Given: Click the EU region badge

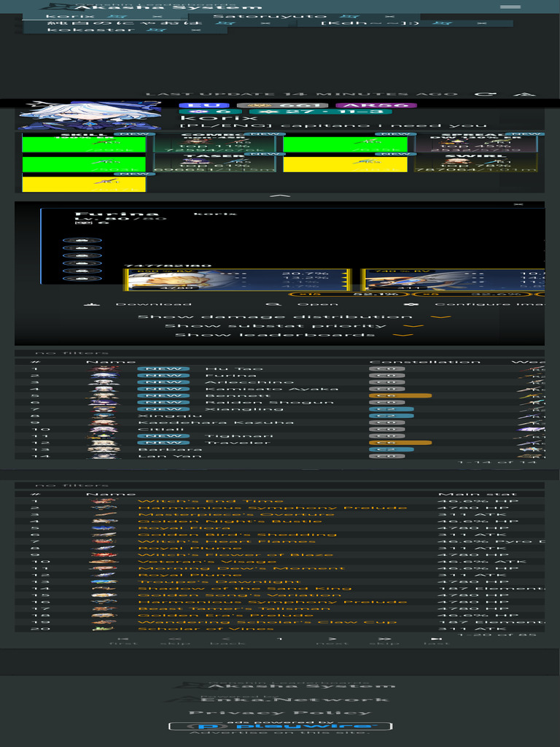Looking at the screenshot, I should (204, 105).
